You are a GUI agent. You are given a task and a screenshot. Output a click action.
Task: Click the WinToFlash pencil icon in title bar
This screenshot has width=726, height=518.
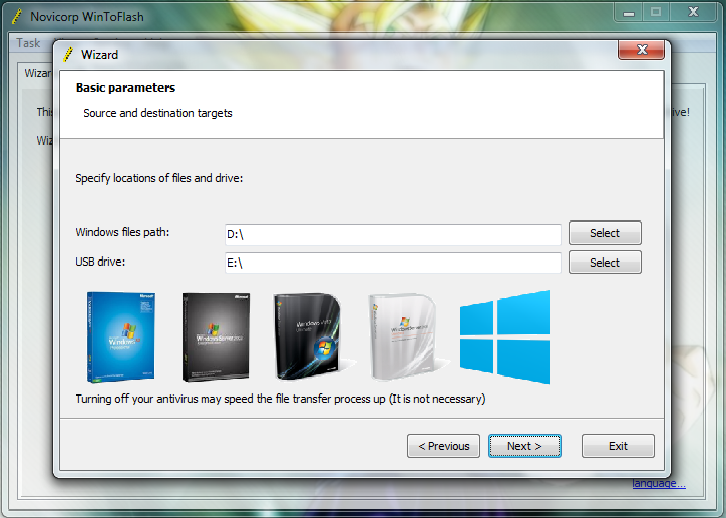tap(17, 17)
